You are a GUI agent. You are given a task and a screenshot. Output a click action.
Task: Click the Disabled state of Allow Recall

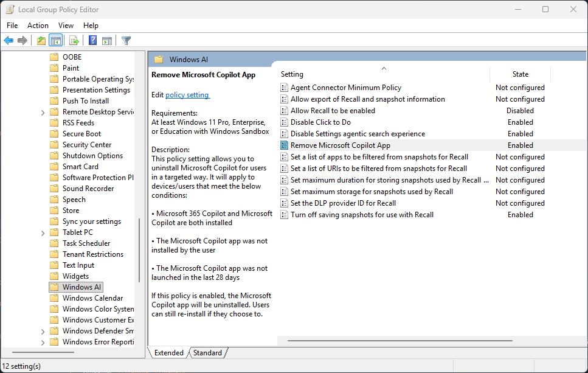pyautogui.click(x=520, y=111)
